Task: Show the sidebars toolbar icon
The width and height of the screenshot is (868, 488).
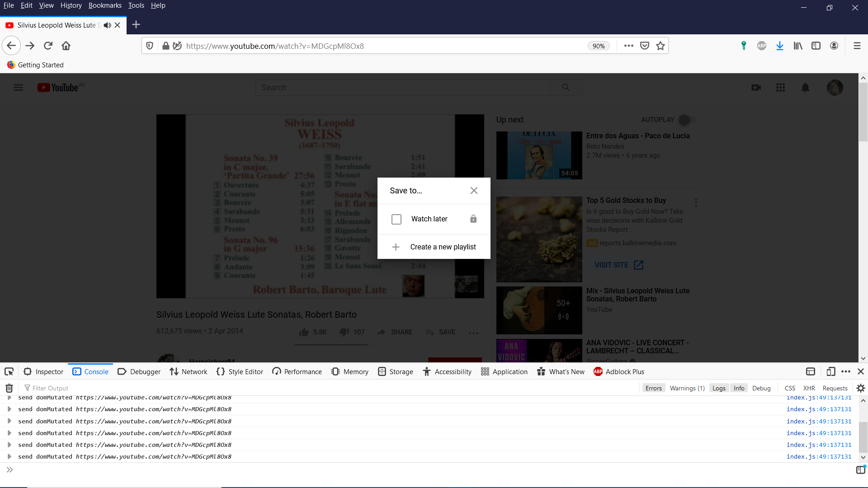Action: click(x=816, y=46)
